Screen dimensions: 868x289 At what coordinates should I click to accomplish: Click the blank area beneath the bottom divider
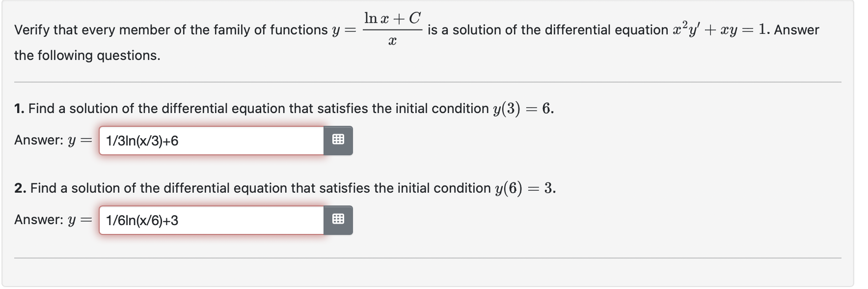coord(428,272)
